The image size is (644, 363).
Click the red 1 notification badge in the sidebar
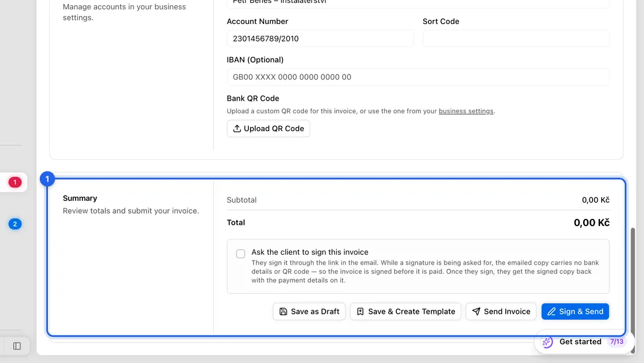pos(15,182)
